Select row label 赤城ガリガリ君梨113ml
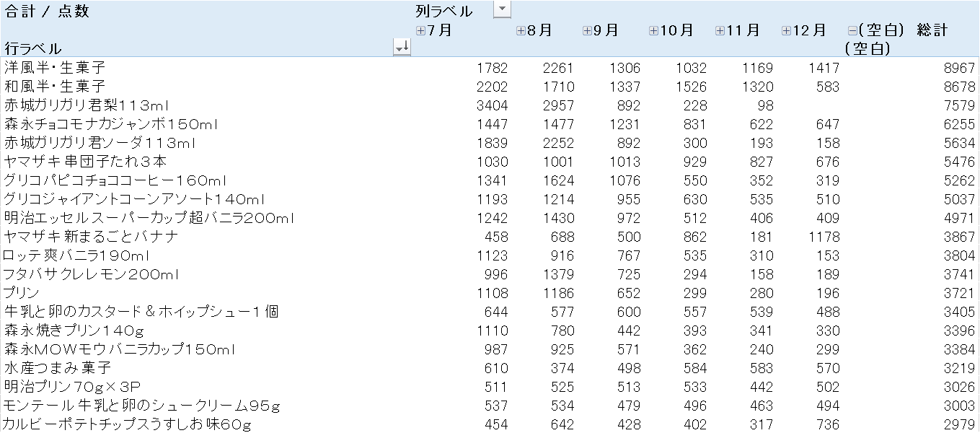The image size is (980, 433). 86,105
